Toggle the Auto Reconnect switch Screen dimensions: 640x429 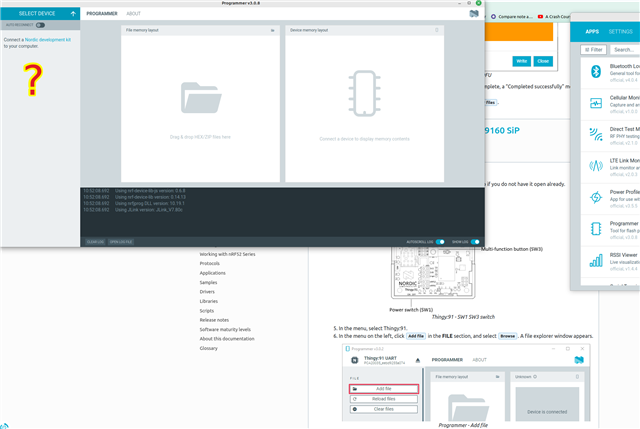(40, 25)
